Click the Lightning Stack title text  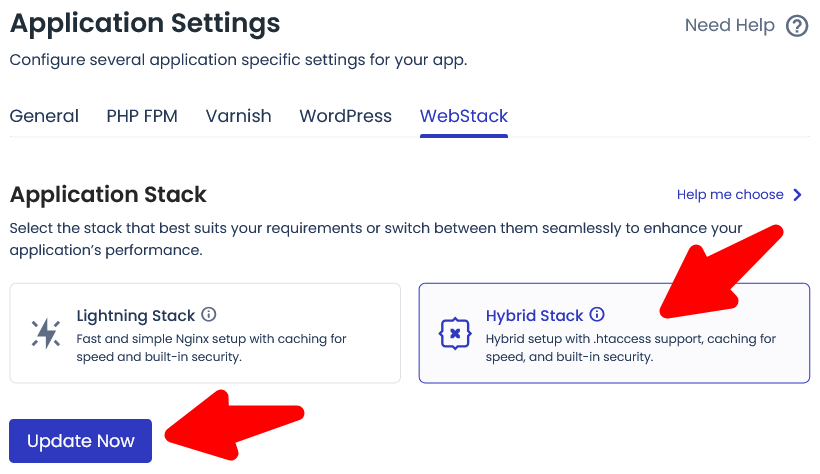(x=135, y=315)
